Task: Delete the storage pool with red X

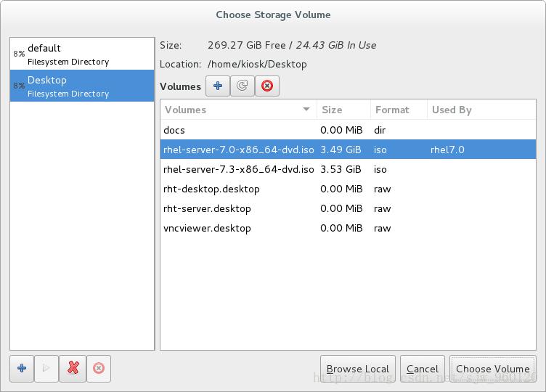Action: pyautogui.click(x=73, y=368)
